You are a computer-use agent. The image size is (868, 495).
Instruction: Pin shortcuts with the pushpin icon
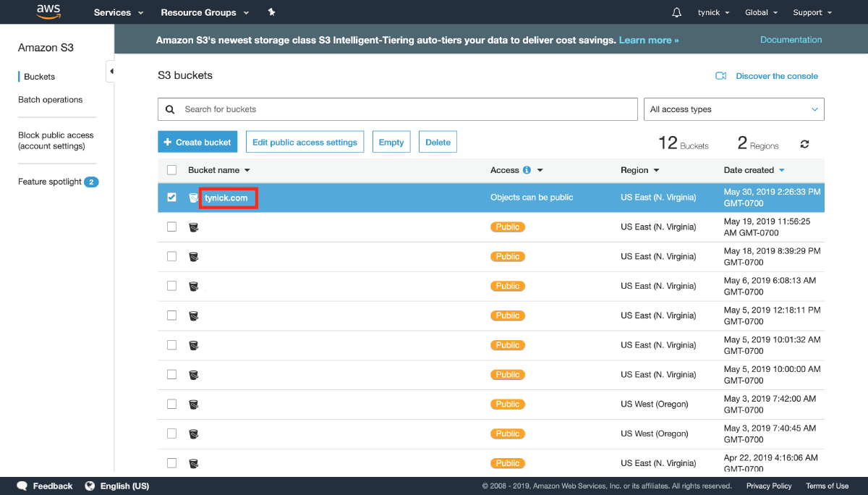tap(271, 12)
